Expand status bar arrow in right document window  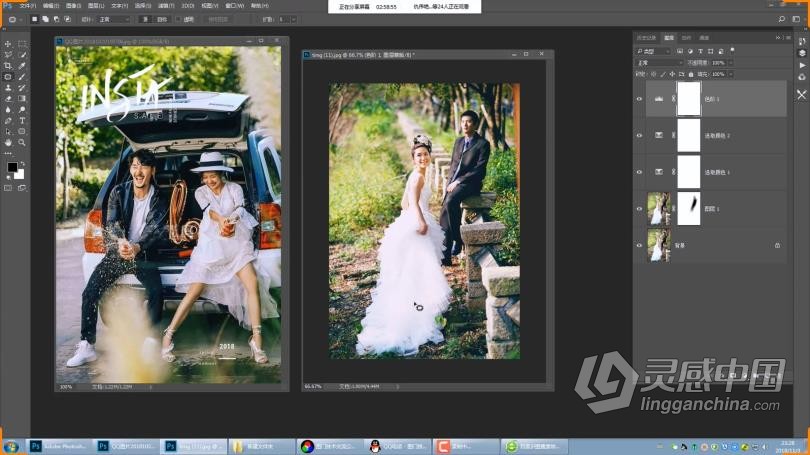(x=397, y=386)
